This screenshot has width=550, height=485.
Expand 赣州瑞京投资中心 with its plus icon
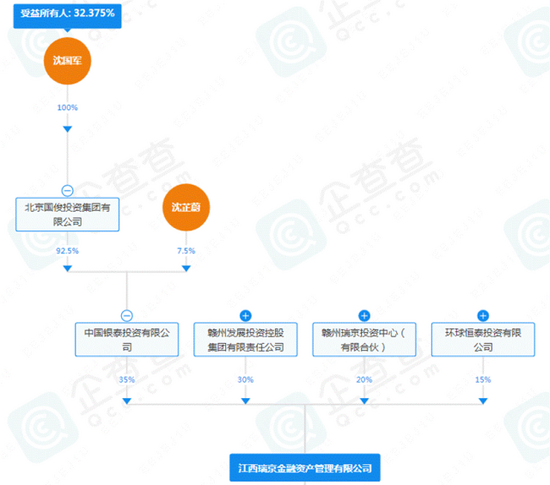[x=364, y=316]
